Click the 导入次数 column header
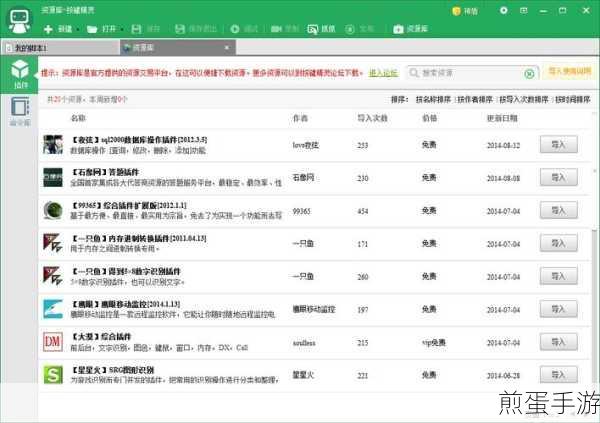This screenshot has width=600, height=423. pos(372,118)
